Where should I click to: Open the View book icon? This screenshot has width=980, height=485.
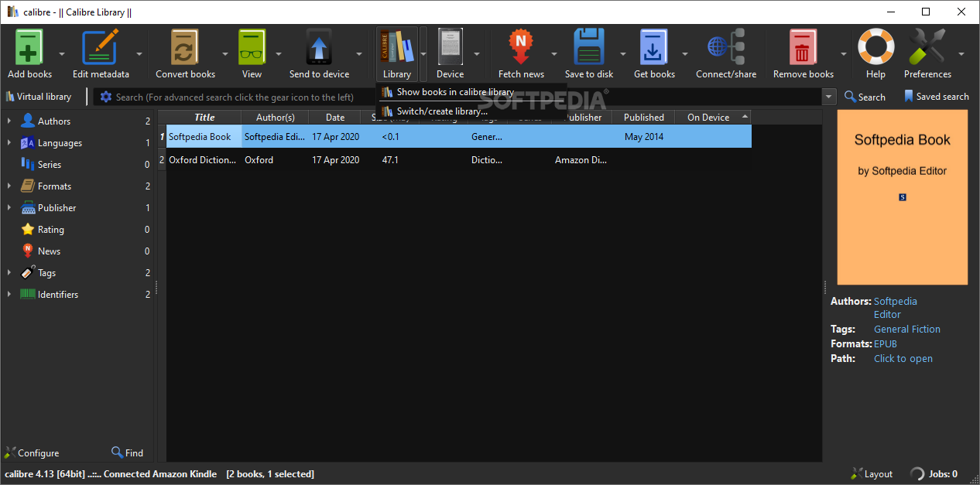pyautogui.click(x=252, y=48)
